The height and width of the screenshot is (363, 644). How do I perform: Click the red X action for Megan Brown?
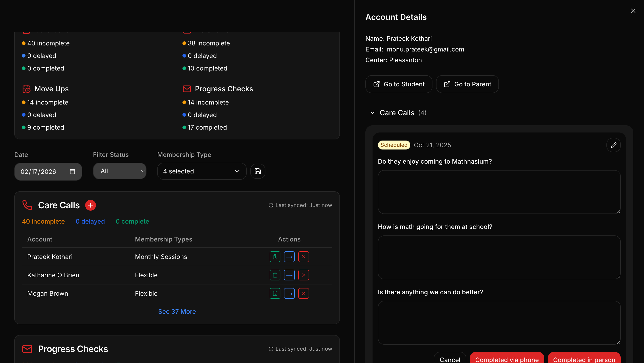point(303,293)
